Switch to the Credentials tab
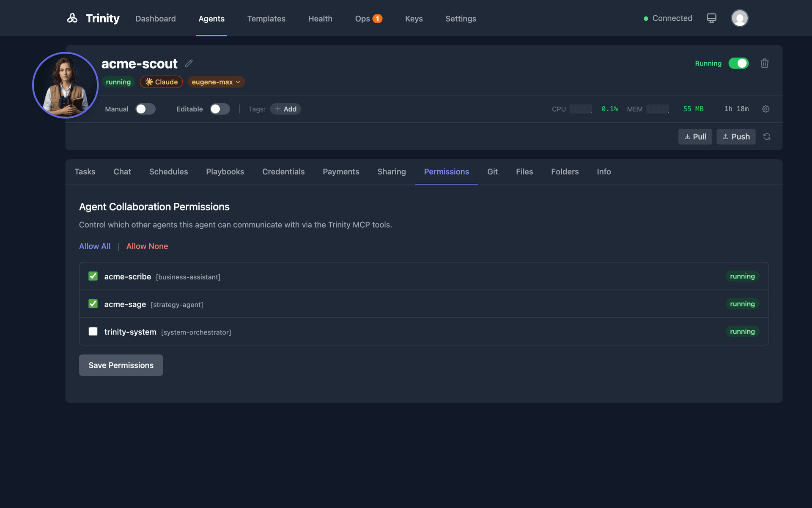 coord(283,172)
